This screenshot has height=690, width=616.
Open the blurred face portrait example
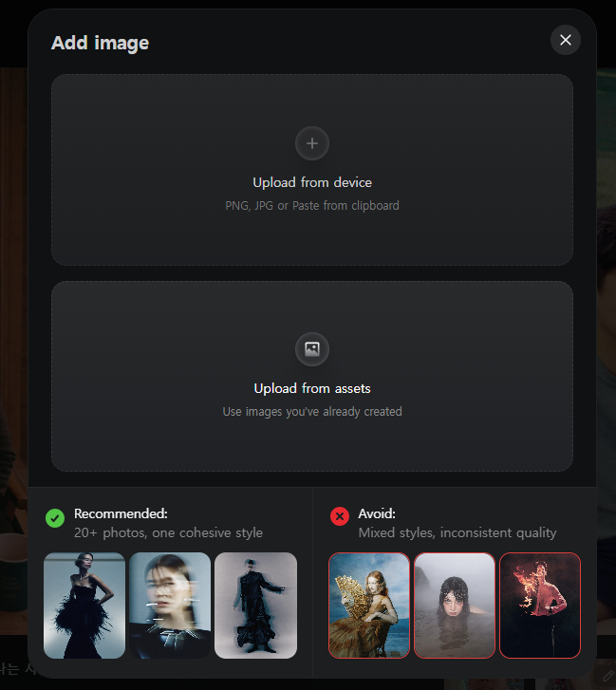pyautogui.click(x=170, y=606)
